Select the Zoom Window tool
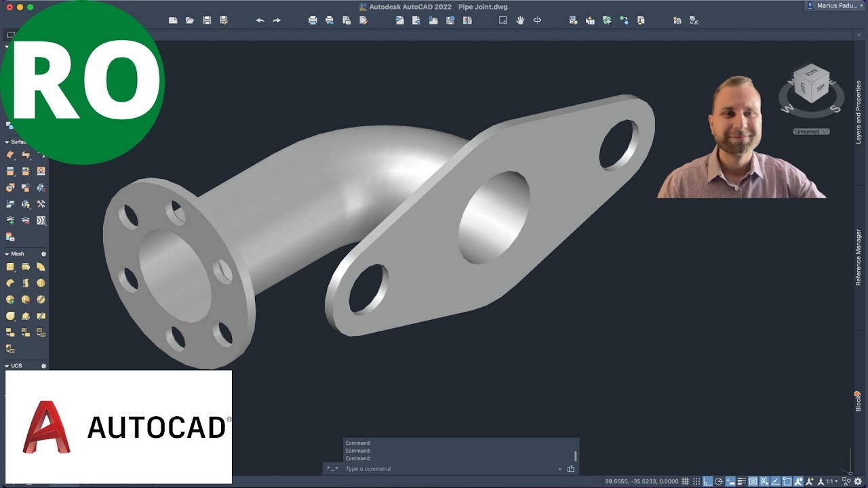Screen dimensions: 868x488 point(503,20)
